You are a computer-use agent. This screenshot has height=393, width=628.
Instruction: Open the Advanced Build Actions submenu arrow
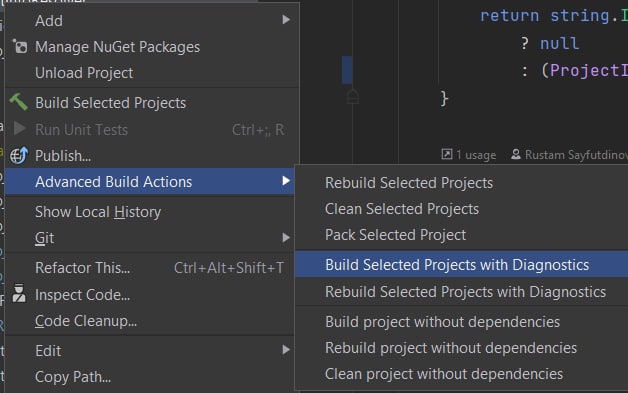click(x=286, y=181)
